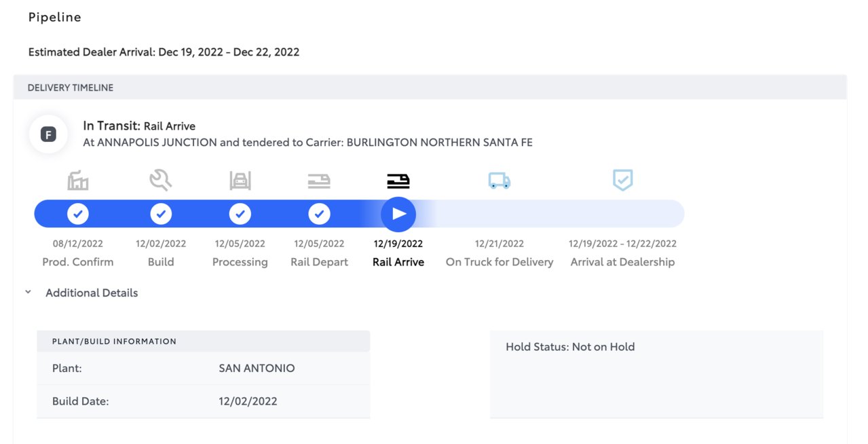Click the 12/19/2022 Rail Arrive date

point(398,244)
